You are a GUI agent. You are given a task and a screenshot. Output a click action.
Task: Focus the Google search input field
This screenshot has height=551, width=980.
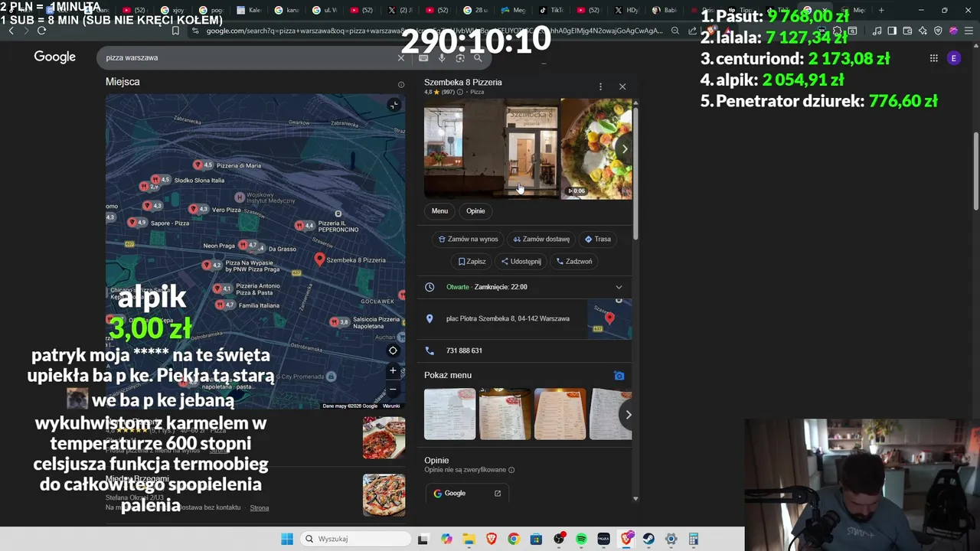point(249,57)
